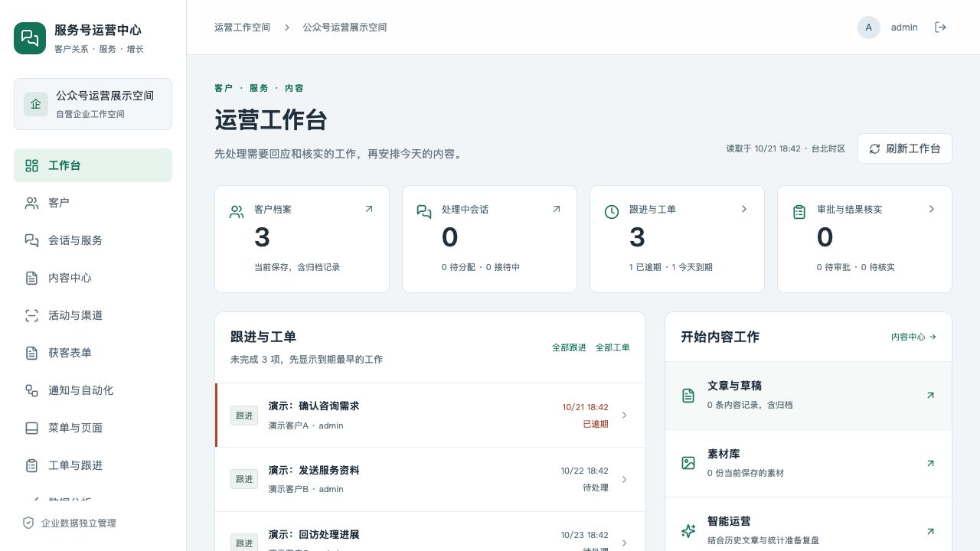Click the 智能运营 sparkle icon
This screenshot has height=551, width=980.
[688, 531]
